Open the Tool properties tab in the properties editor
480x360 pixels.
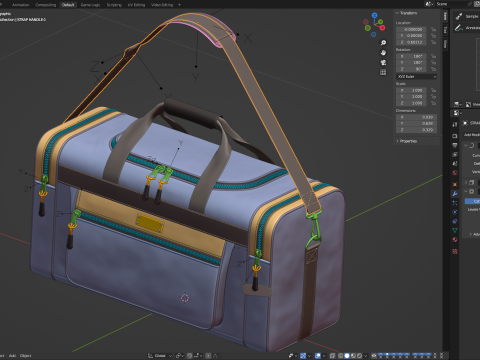[x=455, y=124]
